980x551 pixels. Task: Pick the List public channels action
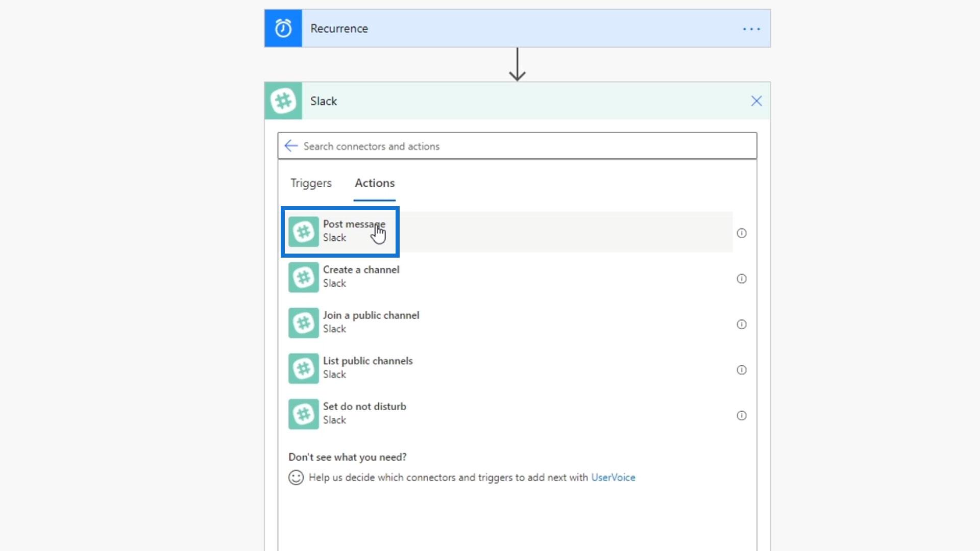click(x=367, y=367)
